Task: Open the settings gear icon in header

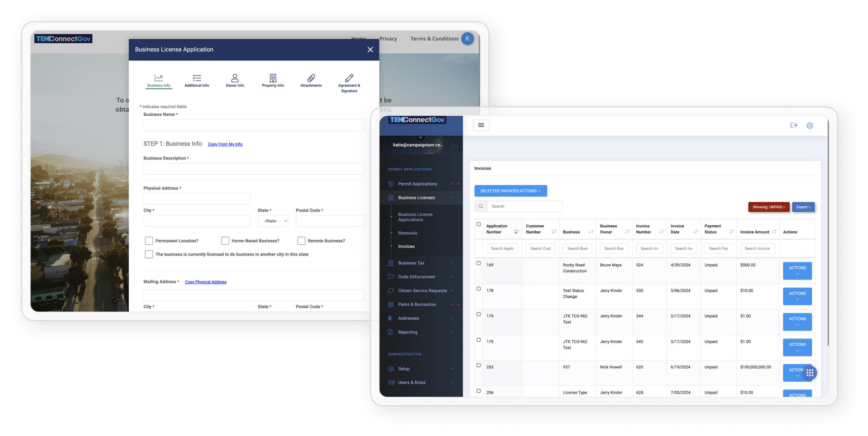Action: 810,126
